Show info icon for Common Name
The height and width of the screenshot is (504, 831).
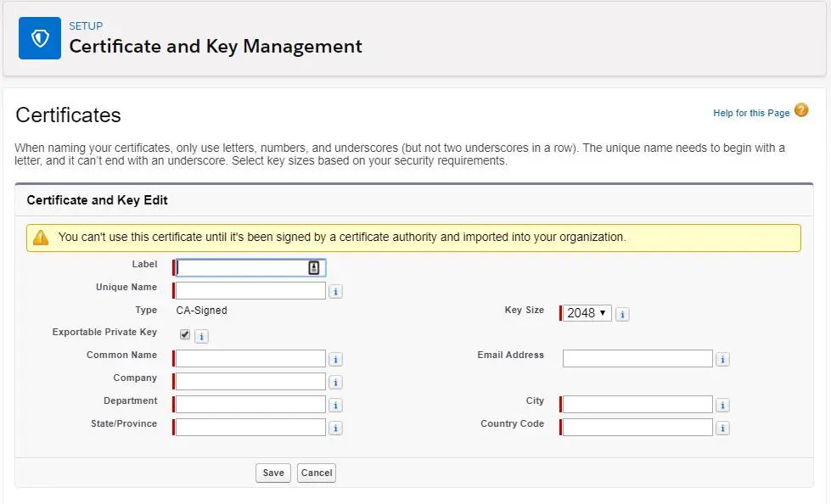point(335,359)
